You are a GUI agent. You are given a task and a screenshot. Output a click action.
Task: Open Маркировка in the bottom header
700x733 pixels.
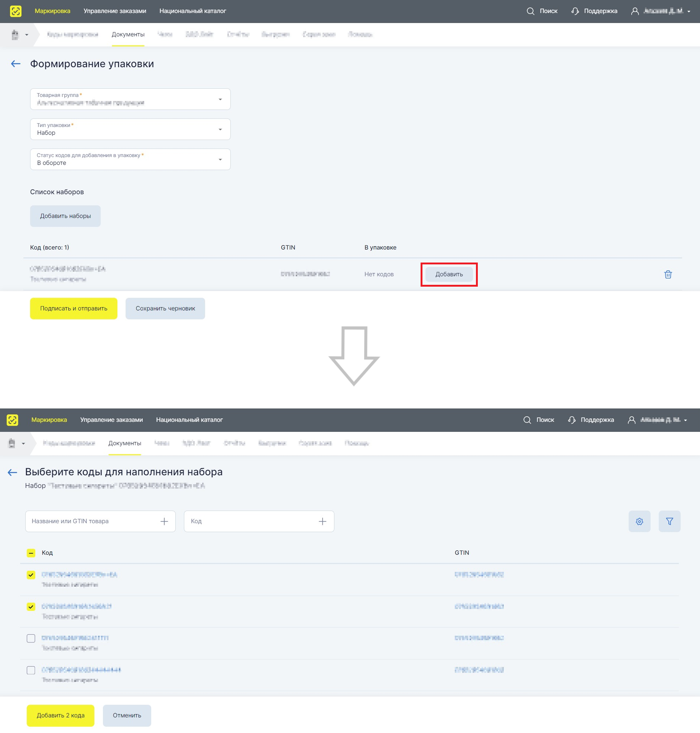tap(49, 420)
